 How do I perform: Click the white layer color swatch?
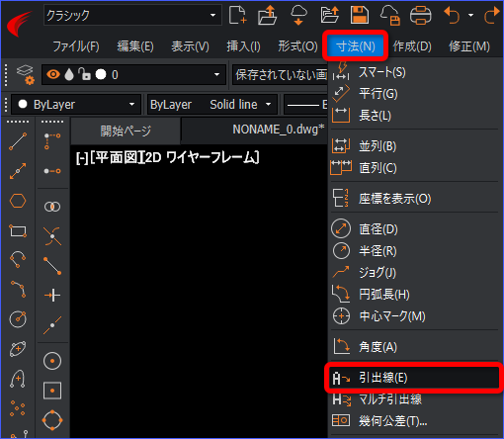pos(101,74)
